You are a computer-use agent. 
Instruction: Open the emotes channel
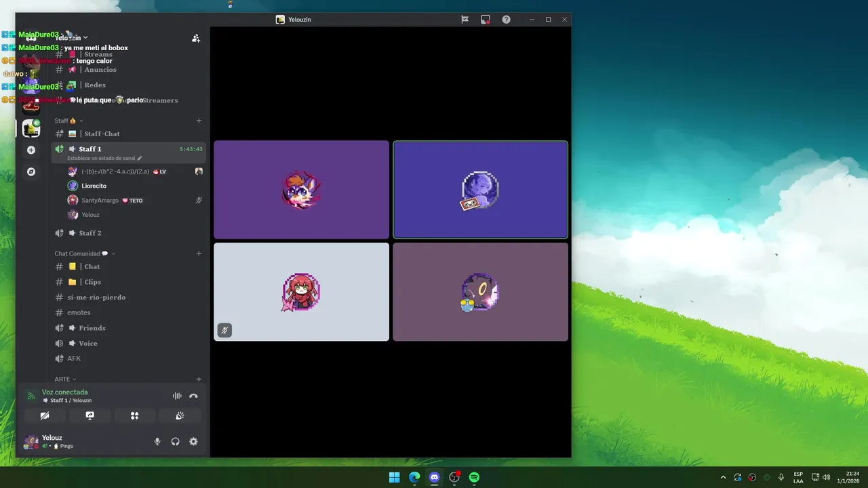[x=128, y=312]
